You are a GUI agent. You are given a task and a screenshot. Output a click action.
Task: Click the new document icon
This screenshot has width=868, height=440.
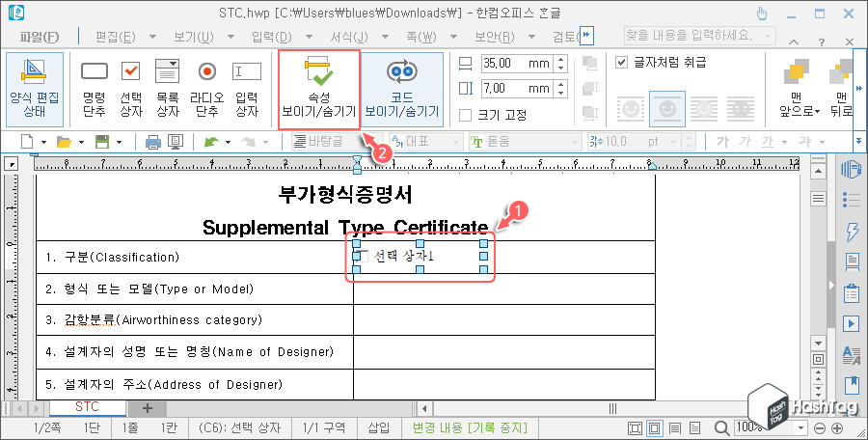pos(28,142)
